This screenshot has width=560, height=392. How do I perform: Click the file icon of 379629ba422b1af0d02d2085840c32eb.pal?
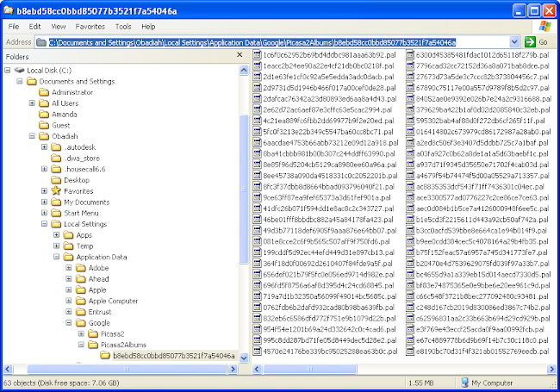pyautogui.click(x=410, y=109)
